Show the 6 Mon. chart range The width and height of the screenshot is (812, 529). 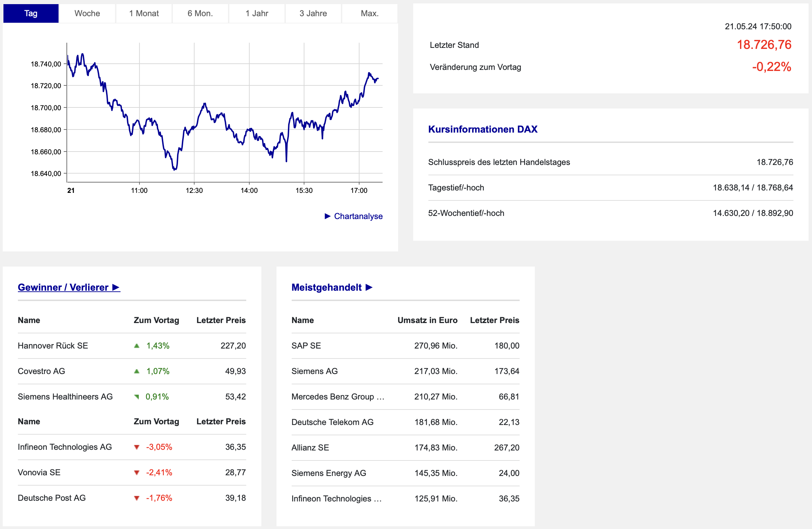(x=200, y=13)
